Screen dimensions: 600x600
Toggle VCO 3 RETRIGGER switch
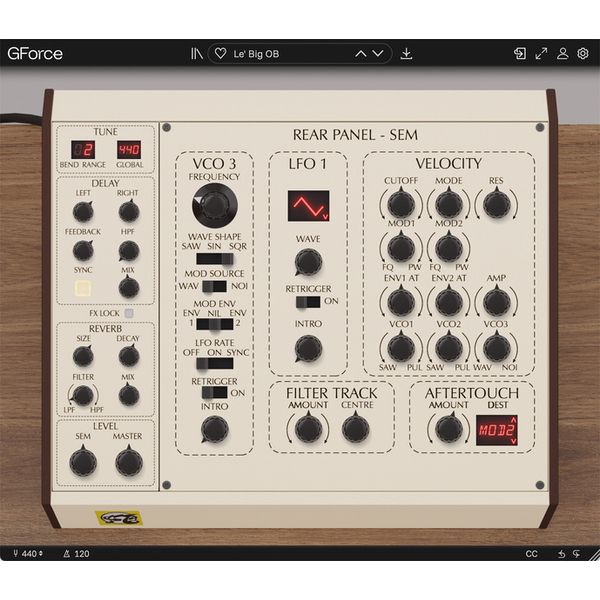tap(215, 393)
